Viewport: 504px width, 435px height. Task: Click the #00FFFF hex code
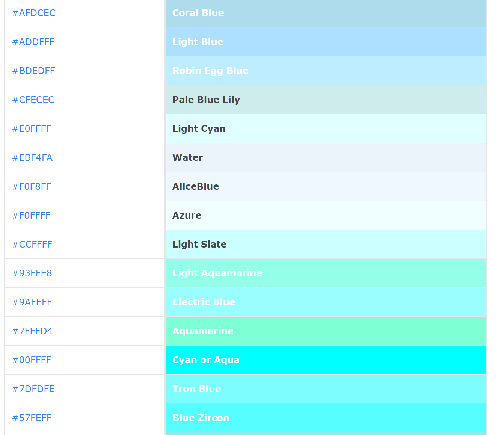(32, 360)
